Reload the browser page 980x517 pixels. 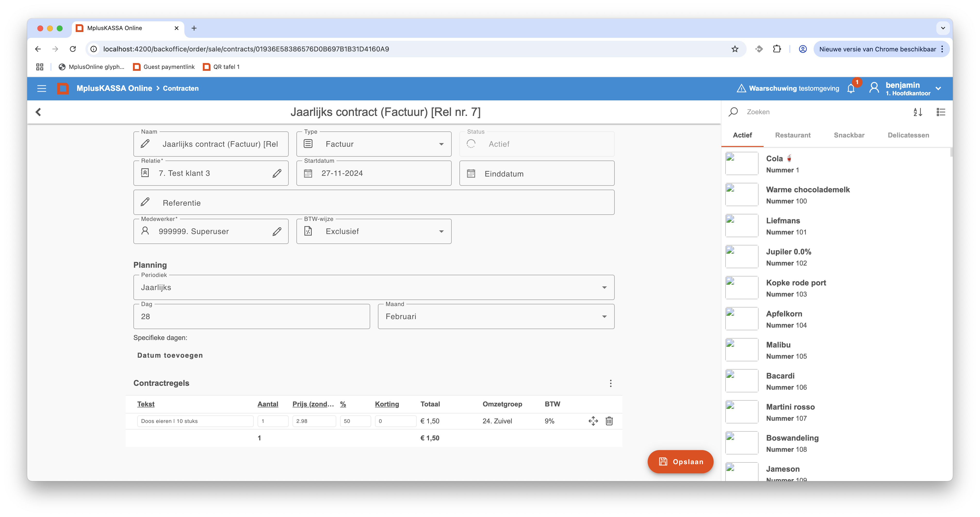pyautogui.click(x=73, y=49)
